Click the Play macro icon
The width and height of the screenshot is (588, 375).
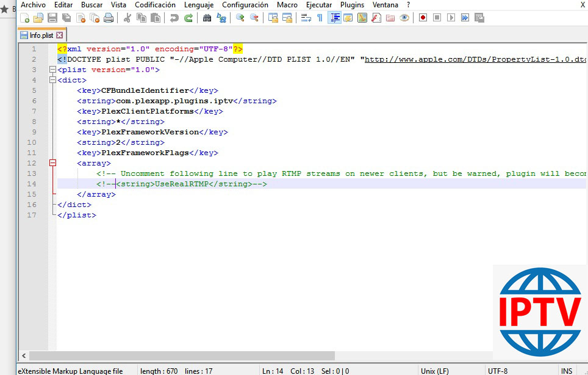pyautogui.click(x=451, y=18)
